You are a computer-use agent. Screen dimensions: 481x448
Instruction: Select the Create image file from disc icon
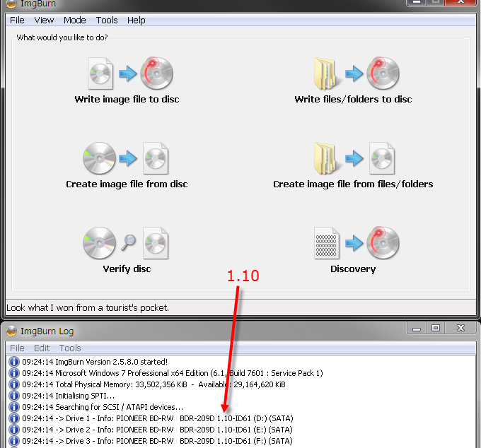(x=127, y=158)
